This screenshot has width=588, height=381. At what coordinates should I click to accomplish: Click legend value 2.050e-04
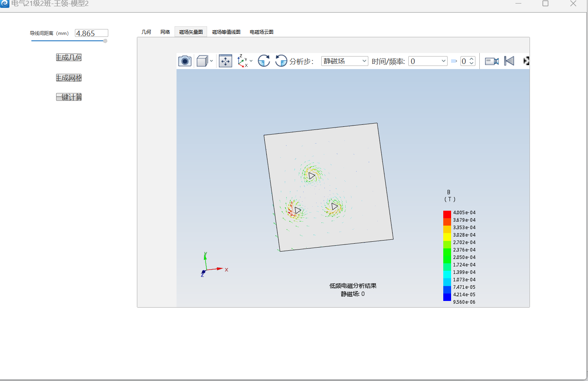point(464,257)
